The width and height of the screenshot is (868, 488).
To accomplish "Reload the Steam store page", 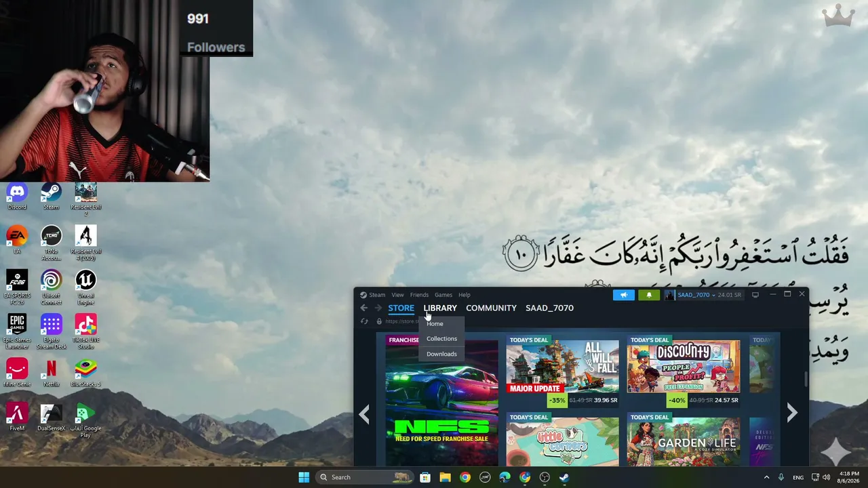I will pyautogui.click(x=364, y=321).
